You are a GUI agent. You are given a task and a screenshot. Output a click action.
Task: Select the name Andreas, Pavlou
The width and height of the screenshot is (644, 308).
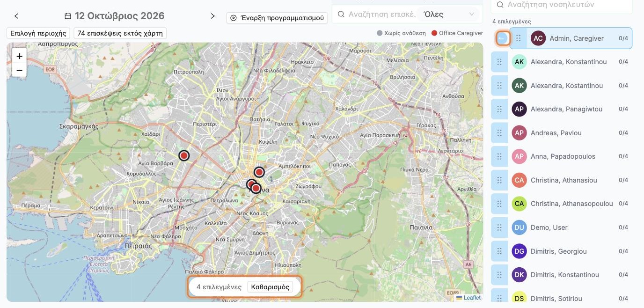556,133
